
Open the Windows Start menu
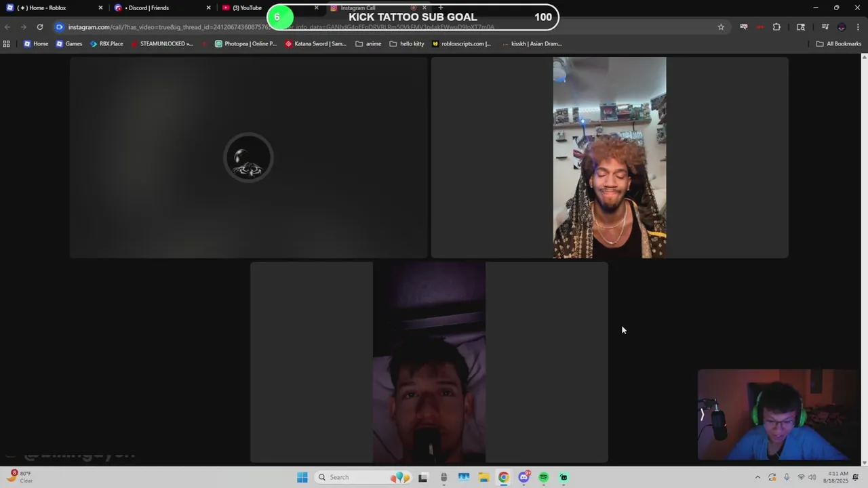[302, 477]
